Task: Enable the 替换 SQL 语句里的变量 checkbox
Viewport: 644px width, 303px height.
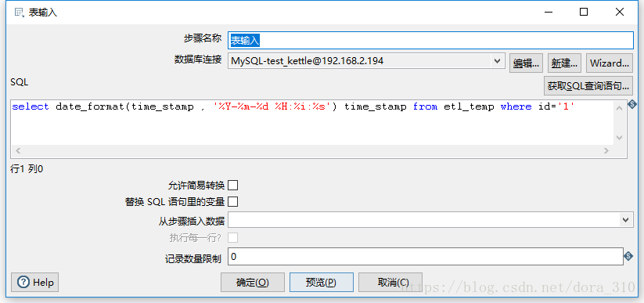Action: click(233, 202)
